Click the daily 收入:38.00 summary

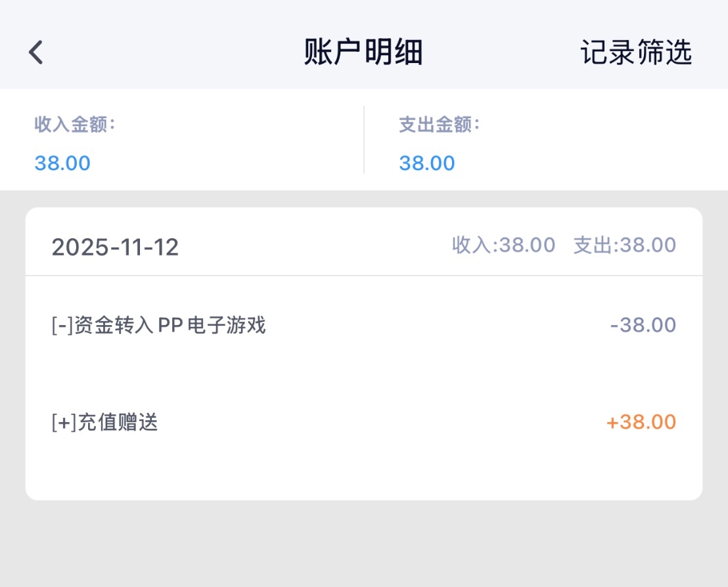[503, 246]
